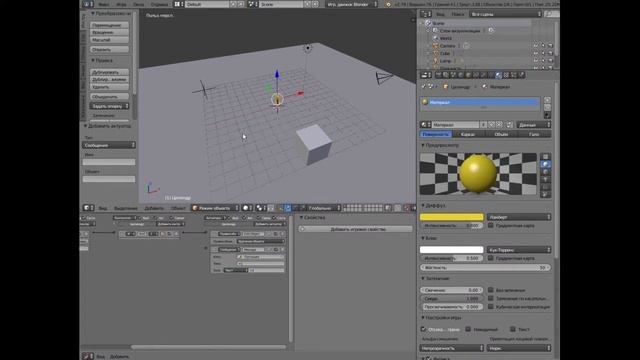Open the viewport shading mode icon
The image size is (640, 360).
click(247, 208)
